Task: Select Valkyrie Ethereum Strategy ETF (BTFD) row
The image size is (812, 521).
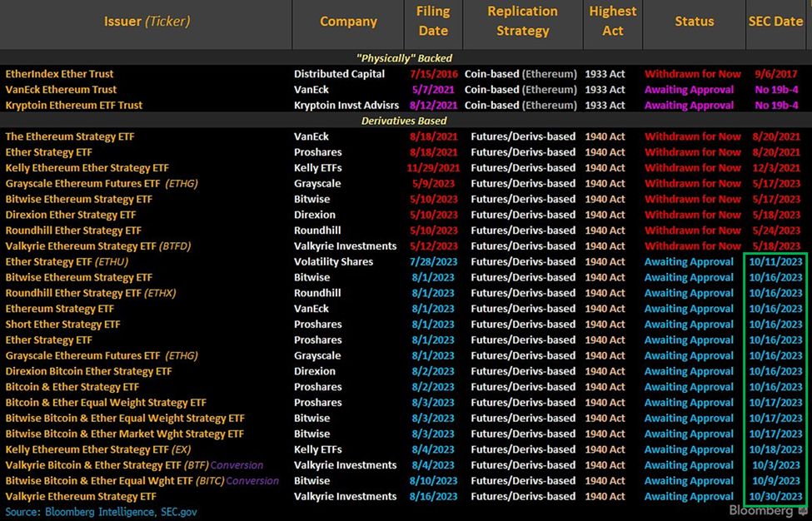Action: pyautogui.click(x=98, y=246)
